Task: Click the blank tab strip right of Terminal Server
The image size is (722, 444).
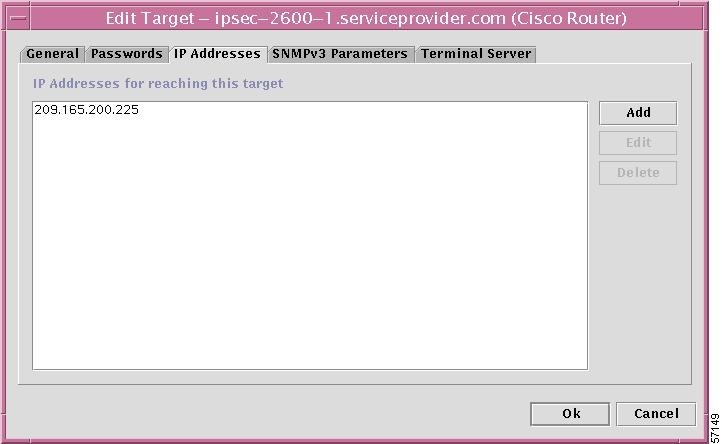Action: [x=613, y=54]
